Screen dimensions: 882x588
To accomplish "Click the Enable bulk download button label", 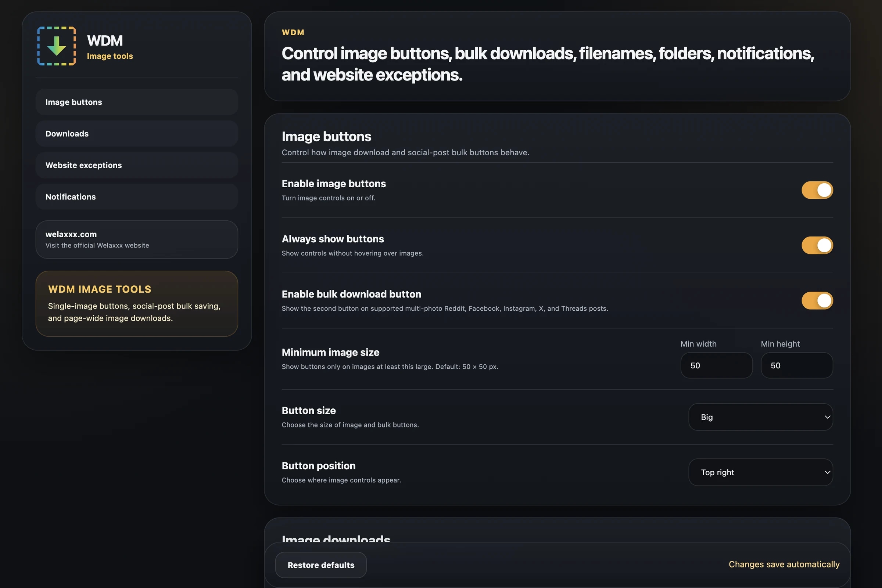I will point(351,294).
